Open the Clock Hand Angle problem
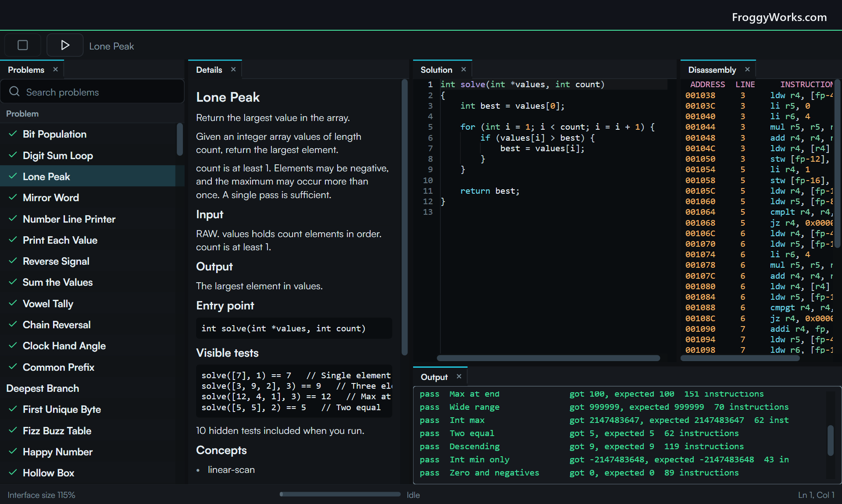 point(88,346)
